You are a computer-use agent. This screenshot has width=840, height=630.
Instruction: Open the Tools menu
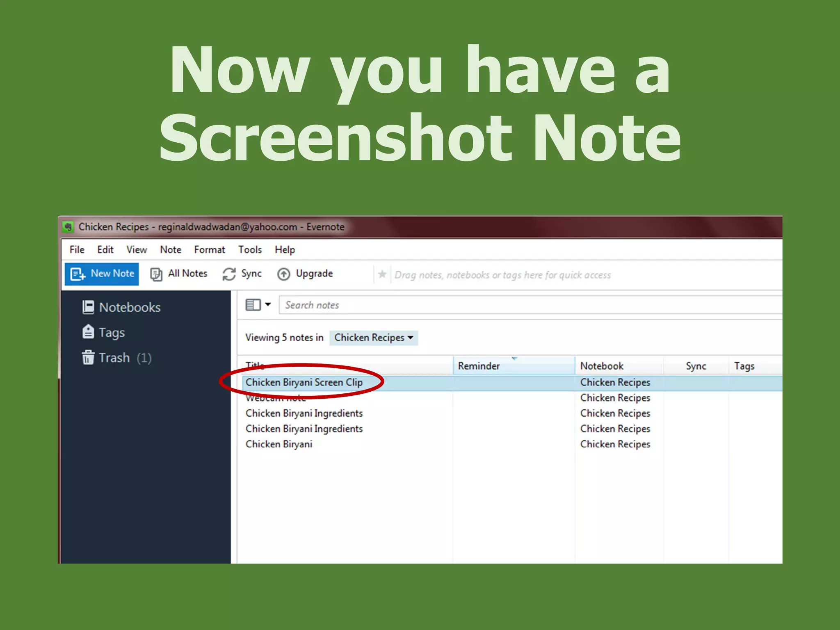250,249
